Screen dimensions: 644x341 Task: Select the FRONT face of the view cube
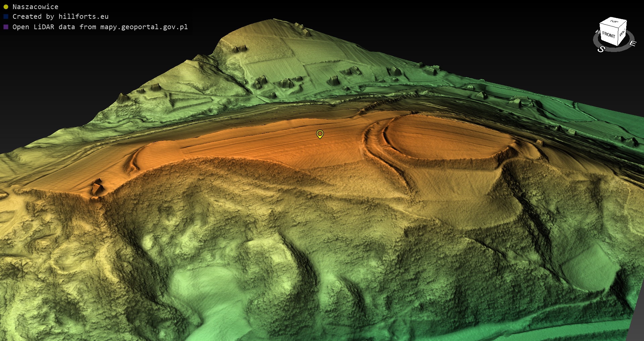pyautogui.click(x=608, y=35)
